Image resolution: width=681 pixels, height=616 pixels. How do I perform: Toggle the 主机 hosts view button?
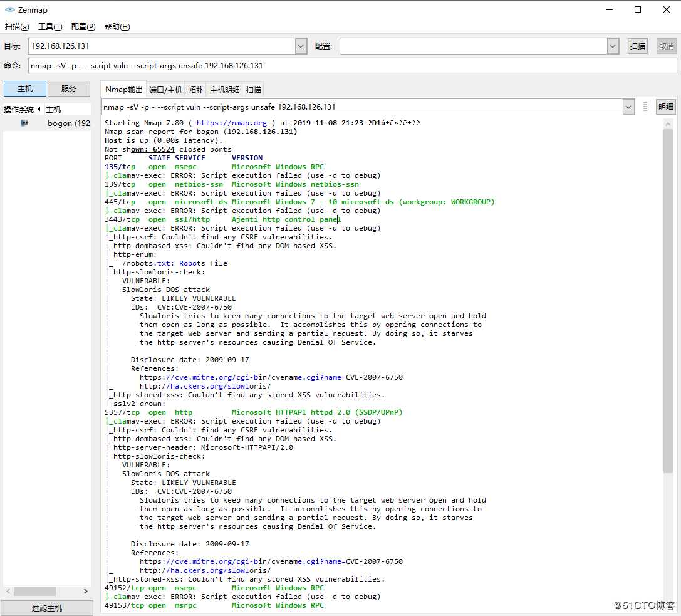tap(25, 88)
